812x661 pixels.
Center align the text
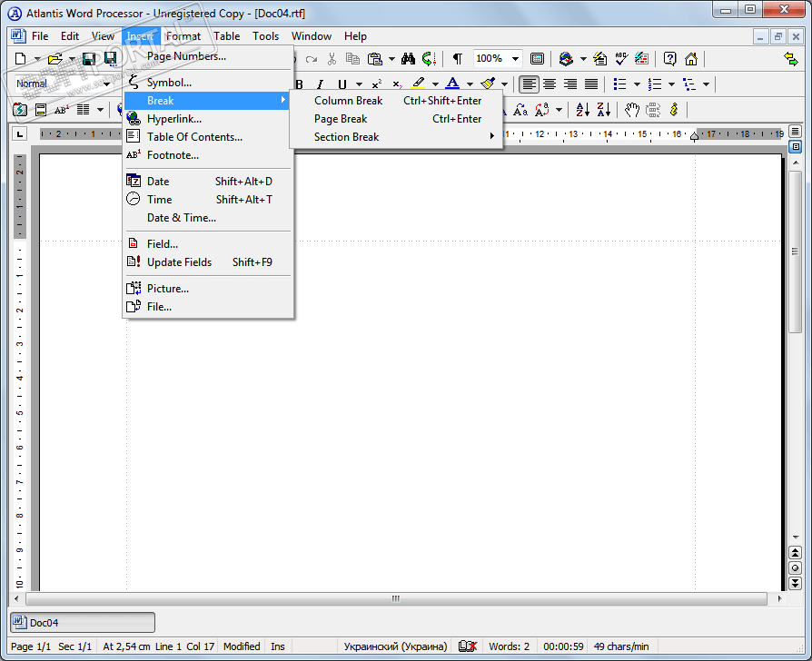(x=550, y=84)
